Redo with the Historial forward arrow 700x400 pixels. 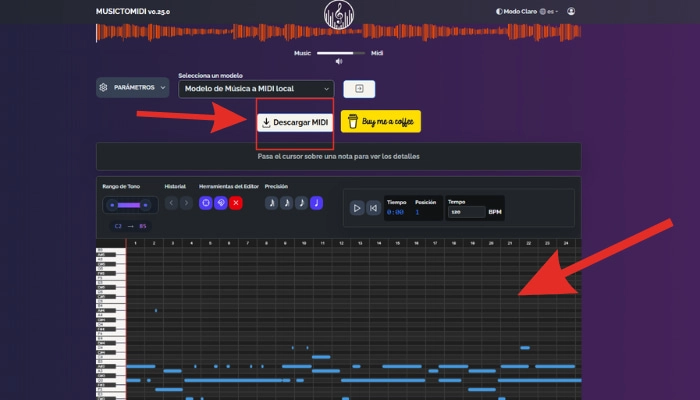pos(186,203)
